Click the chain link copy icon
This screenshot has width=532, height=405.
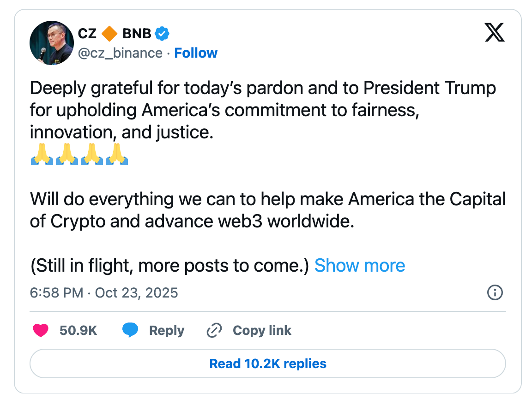coord(214,330)
